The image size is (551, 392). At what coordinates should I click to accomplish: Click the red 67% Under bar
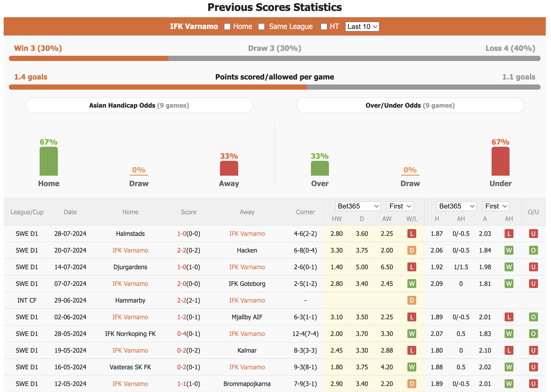(x=500, y=161)
